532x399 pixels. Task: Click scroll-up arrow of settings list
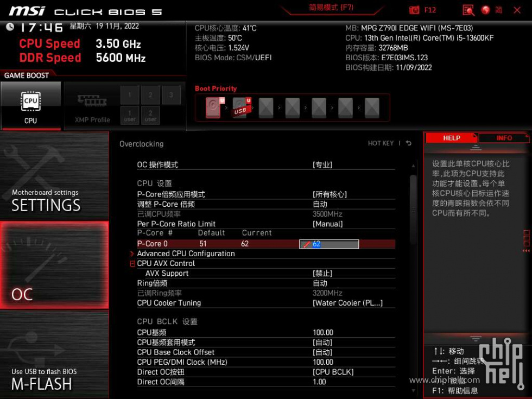click(413, 166)
